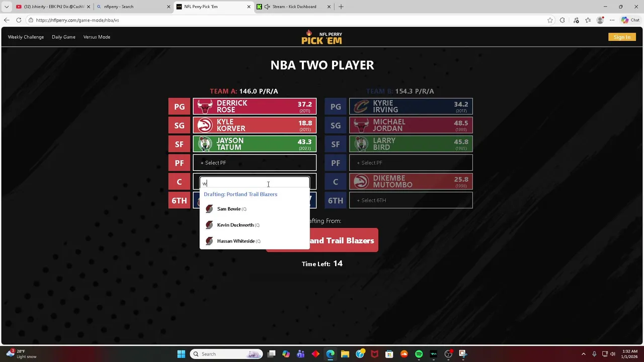Click the NFL Perry Pick 'Em logo
The height and width of the screenshot is (362, 644).
click(321, 37)
